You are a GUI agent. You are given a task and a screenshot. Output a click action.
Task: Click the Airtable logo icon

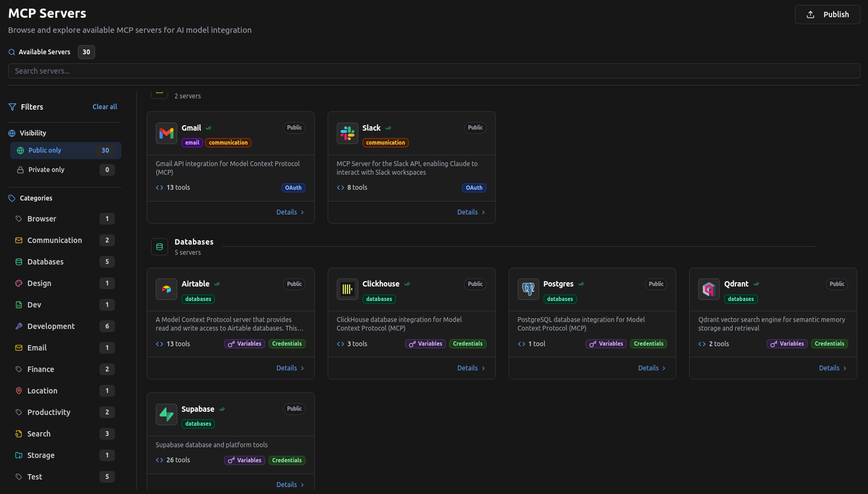pyautogui.click(x=167, y=289)
